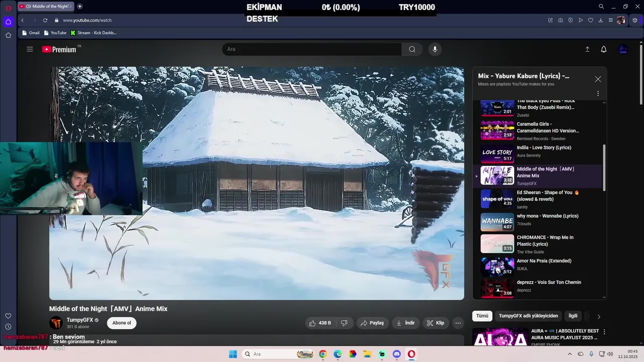The image size is (644, 362).
Task: Switch to the Middle of the Night tab
Action: [x=45, y=7]
